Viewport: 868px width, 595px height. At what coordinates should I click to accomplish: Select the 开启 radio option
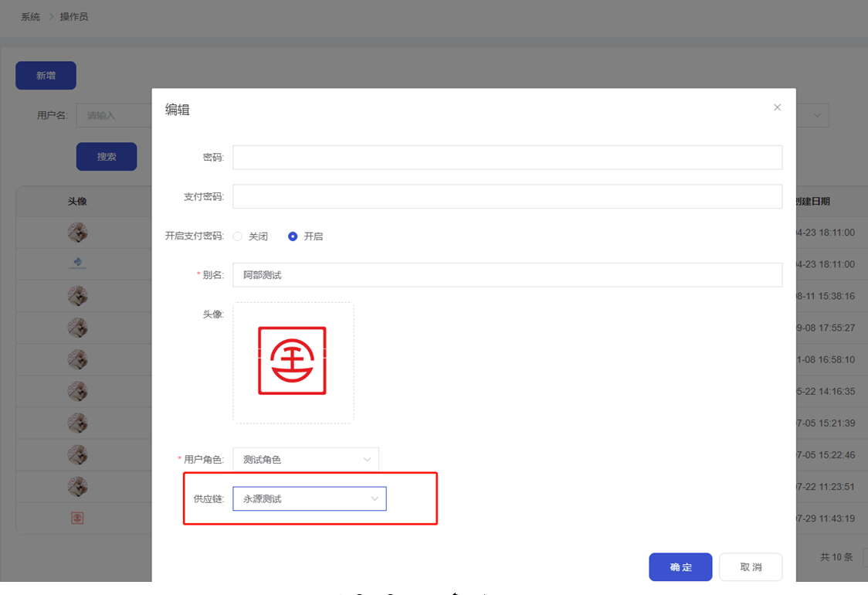(293, 236)
